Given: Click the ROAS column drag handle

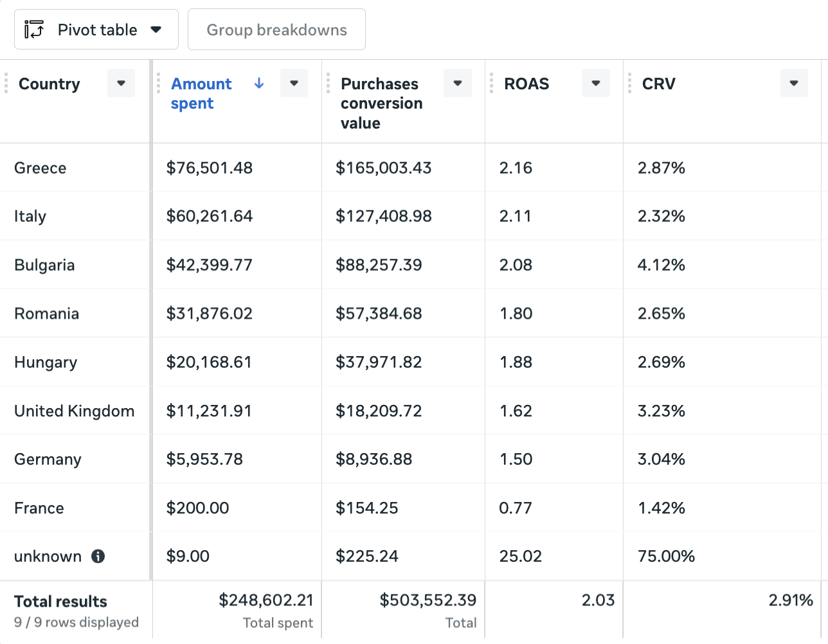Looking at the screenshot, I should pyautogui.click(x=492, y=83).
